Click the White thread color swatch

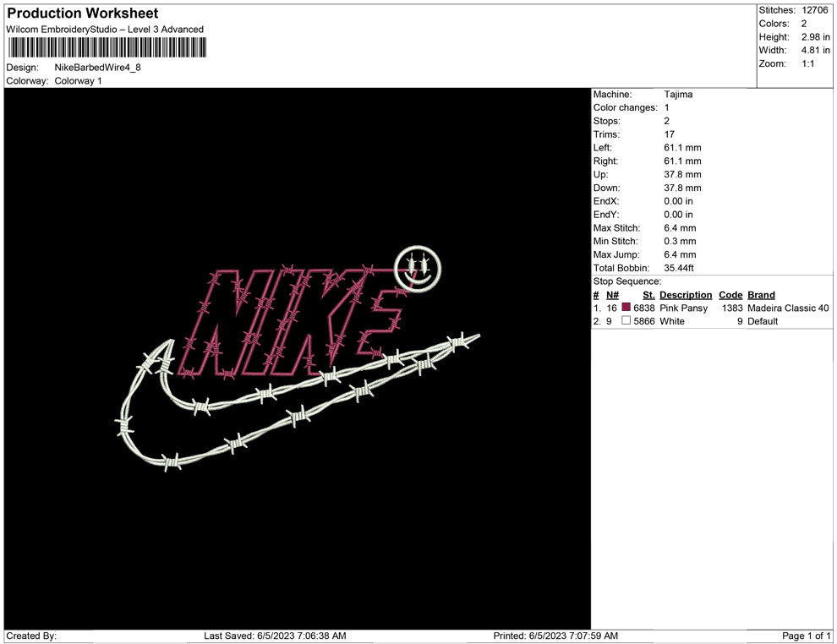pyautogui.click(x=626, y=320)
